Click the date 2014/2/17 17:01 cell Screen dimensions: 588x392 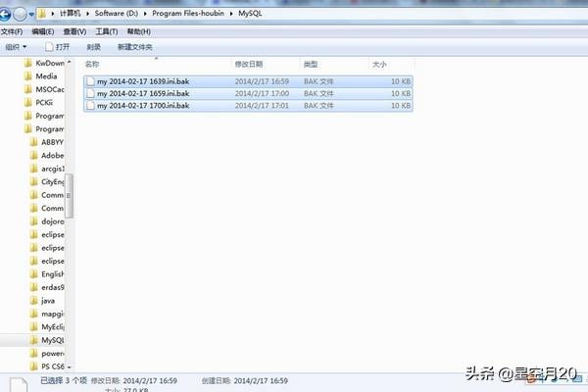click(262, 106)
